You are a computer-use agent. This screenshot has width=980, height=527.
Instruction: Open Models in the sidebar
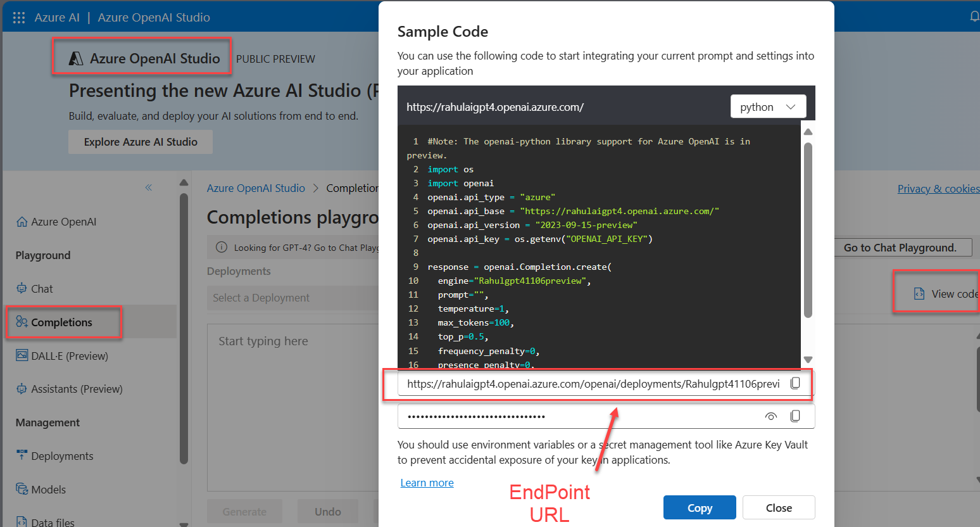click(41, 490)
